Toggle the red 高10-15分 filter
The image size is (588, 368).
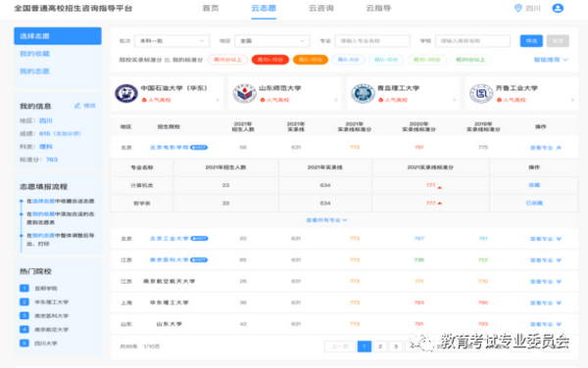coord(270,60)
